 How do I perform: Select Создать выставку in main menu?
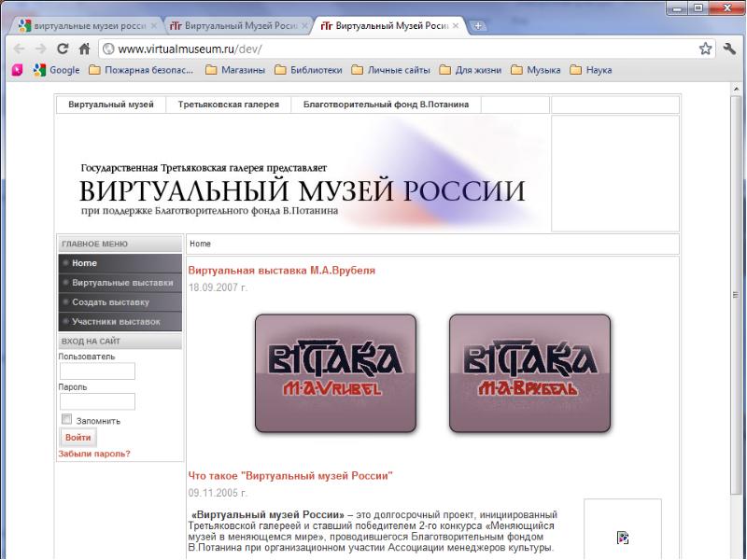[x=110, y=302]
